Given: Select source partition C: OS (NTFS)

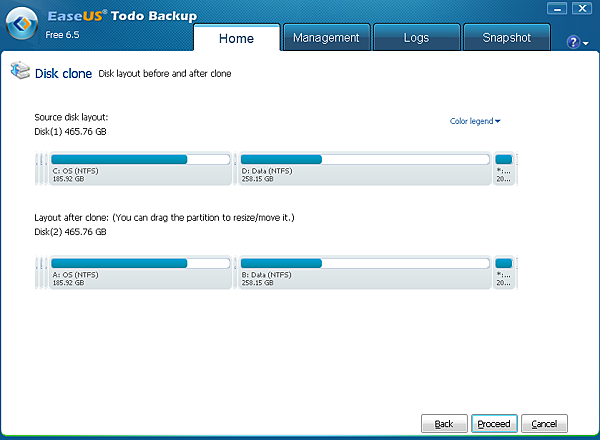Looking at the screenshot, I should [140, 168].
